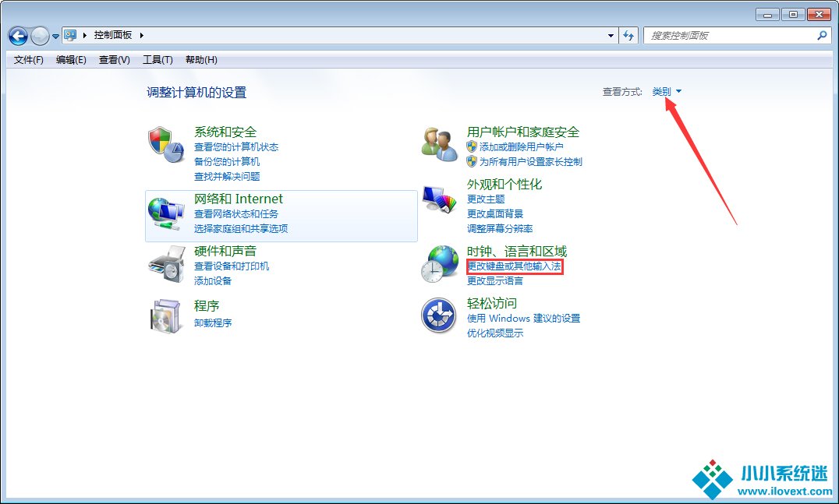The height and width of the screenshot is (504, 839).
Task: Click the Programs disc box icon
Action: [x=165, y=316]
